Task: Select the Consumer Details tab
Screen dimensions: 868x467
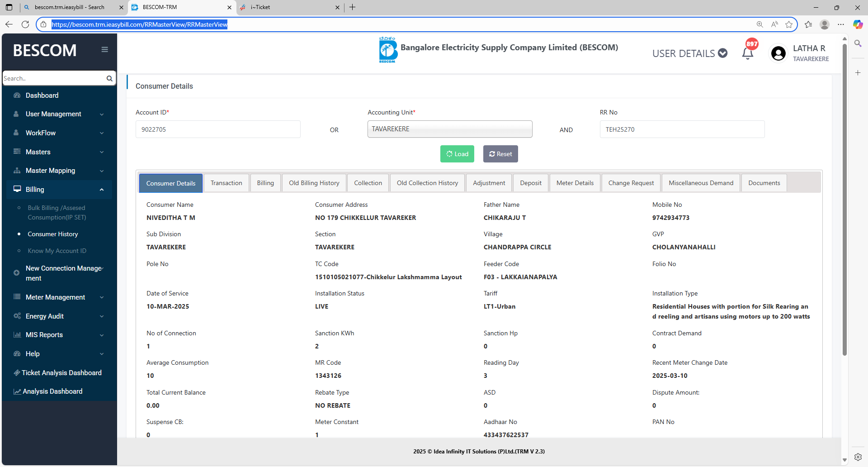Action: pyautogui.click(x=171, y=183)
